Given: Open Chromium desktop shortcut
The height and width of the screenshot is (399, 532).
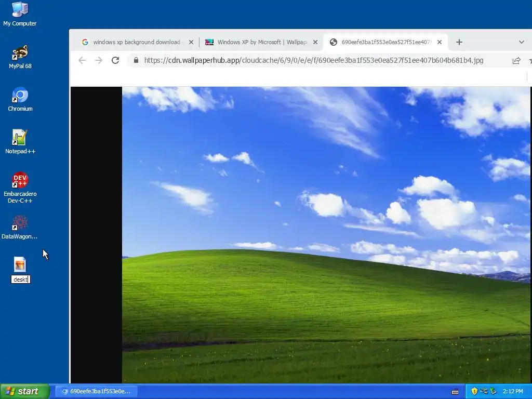Looking at the screenshot, I should (20, 99).
